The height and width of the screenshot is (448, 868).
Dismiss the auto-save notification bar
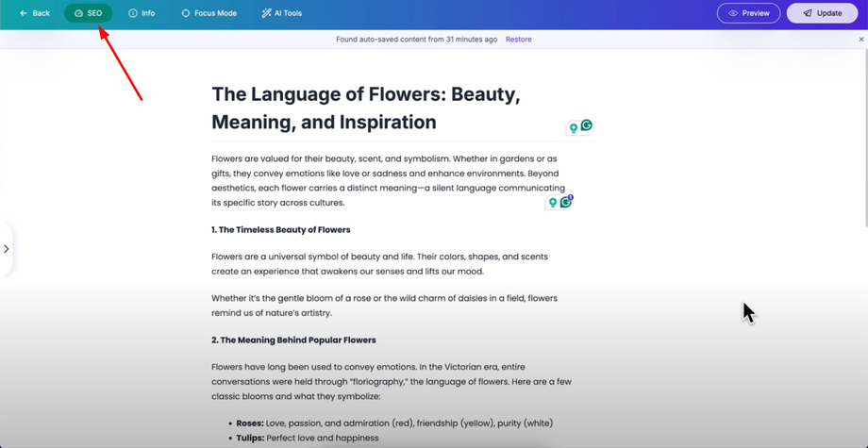[861, 40]
